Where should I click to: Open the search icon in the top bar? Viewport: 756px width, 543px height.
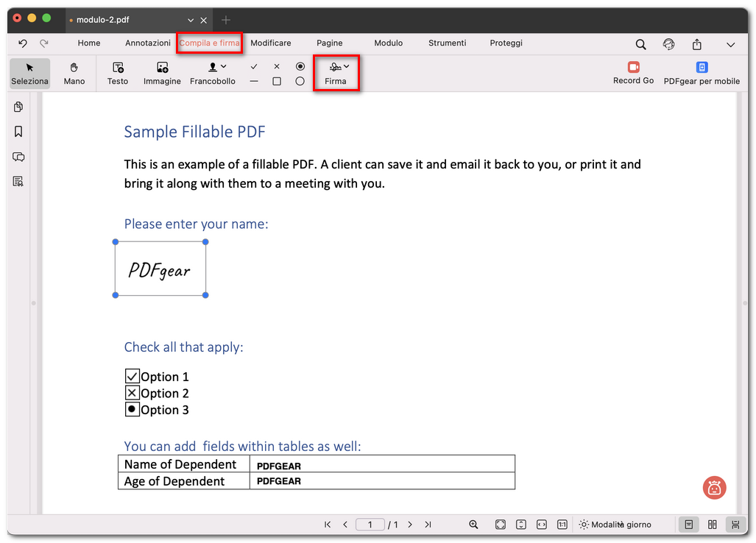tap(640, 44)
